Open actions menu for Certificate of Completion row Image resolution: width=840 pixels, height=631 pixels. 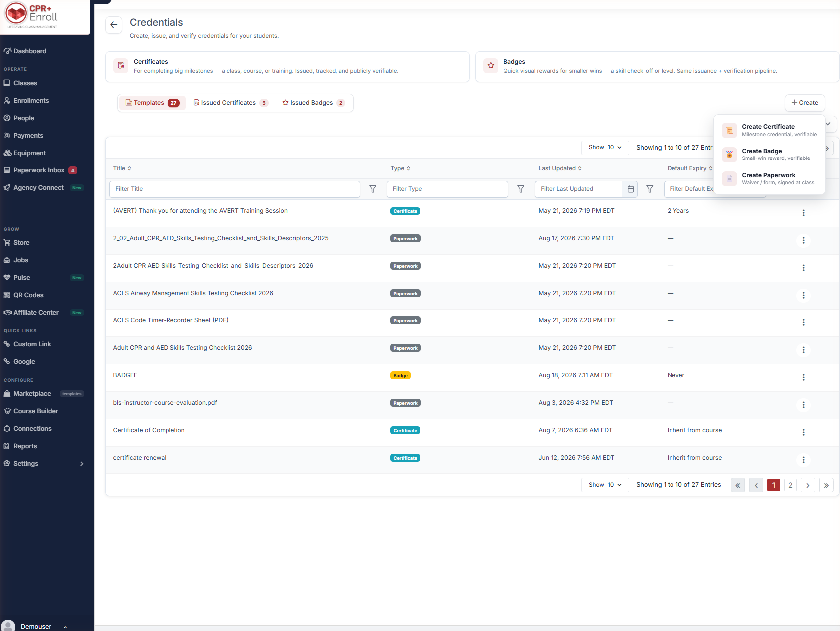(x=803, y=432)
